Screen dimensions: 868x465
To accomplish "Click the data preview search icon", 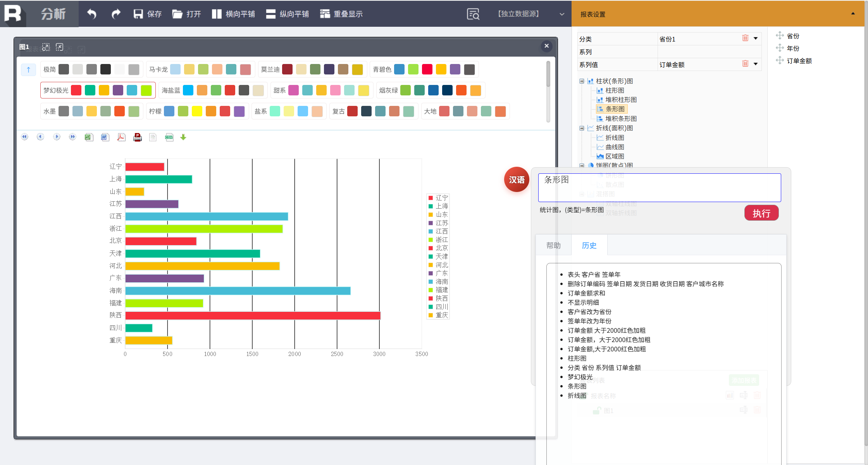I will point(473,14).
